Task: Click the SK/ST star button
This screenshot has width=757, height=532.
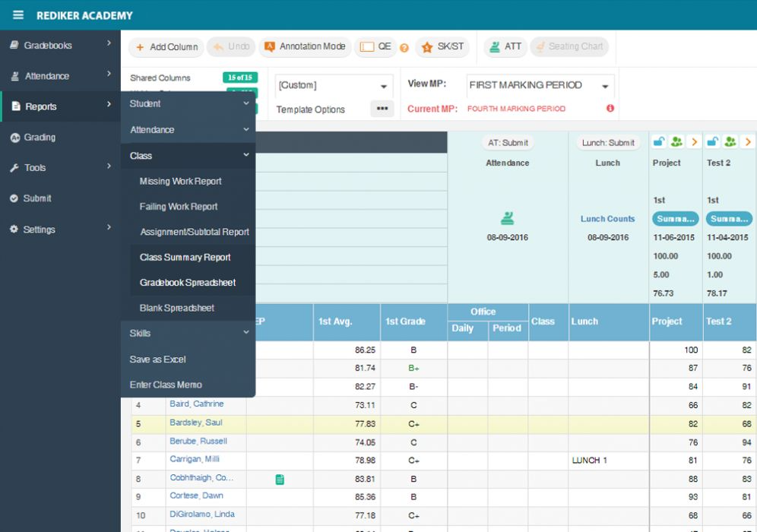Action: pyautogui.click(x=442, y=47)
